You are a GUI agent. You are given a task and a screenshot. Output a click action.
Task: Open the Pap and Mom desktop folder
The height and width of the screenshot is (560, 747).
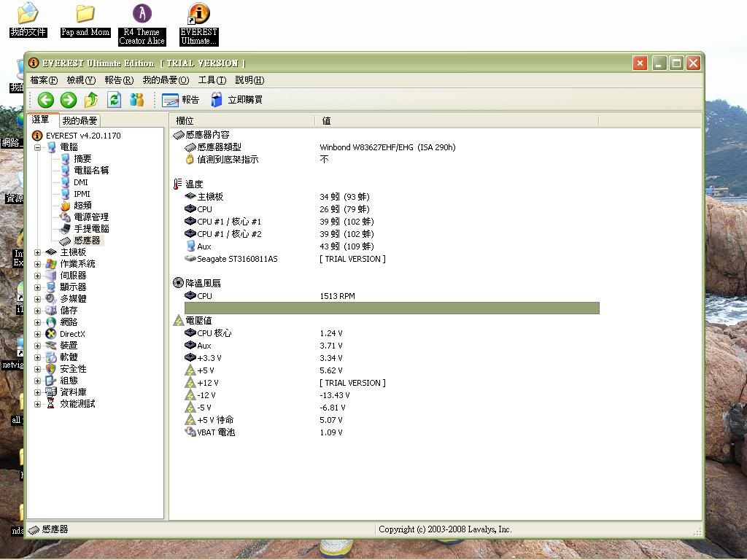click(x=85, y=20)
